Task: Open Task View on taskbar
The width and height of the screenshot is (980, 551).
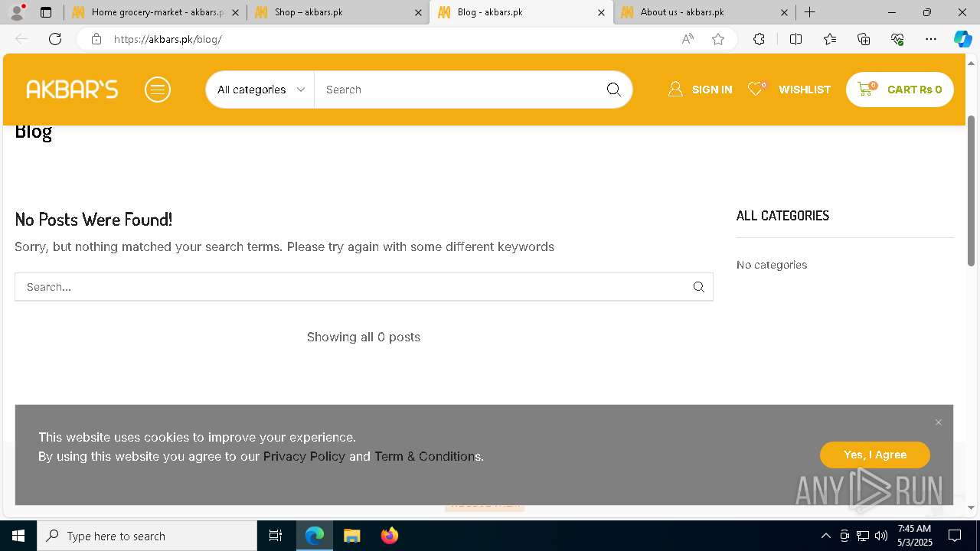Action: point(276,536)
